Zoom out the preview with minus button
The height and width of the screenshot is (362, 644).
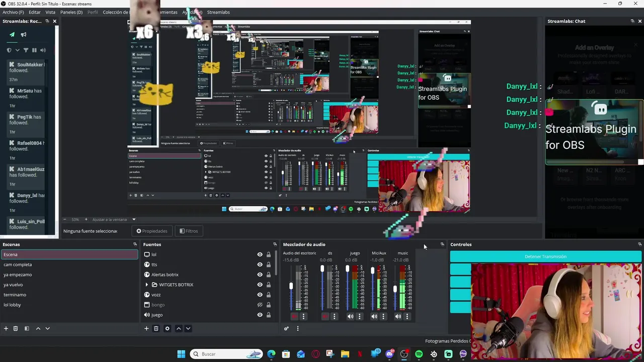(x=64, y=219)
